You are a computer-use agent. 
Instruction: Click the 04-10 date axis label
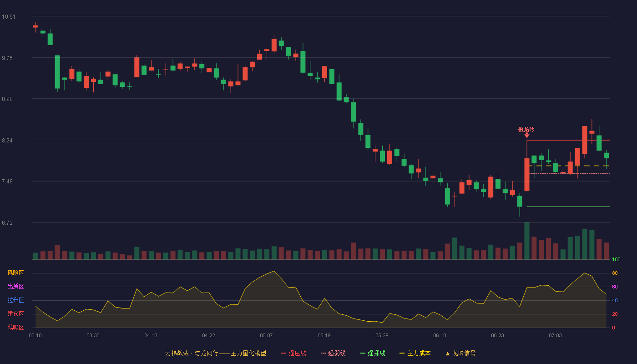151,335
